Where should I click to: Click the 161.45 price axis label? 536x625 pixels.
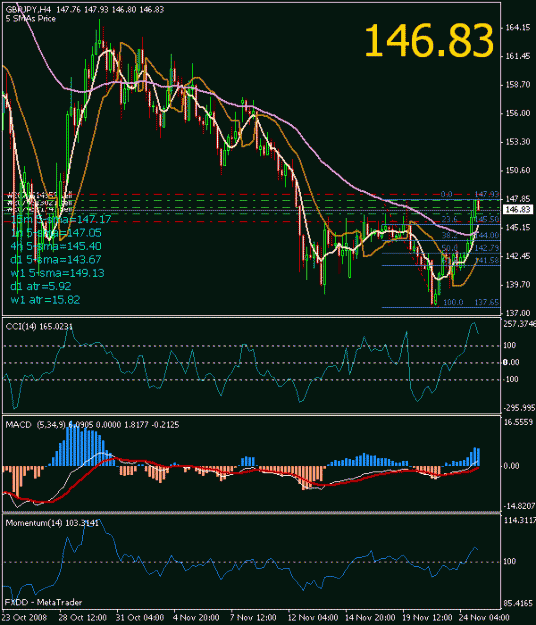(x=518, y=56)
